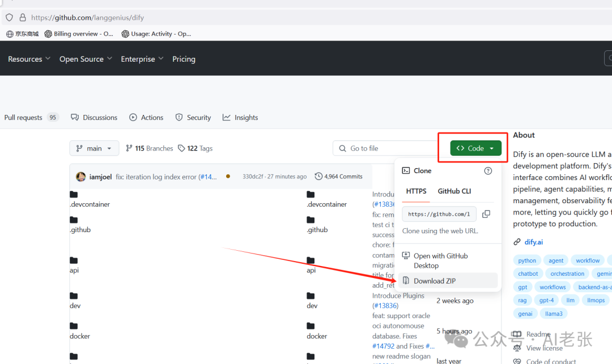Click the workflow topic tag

click(x=588, y=260)
